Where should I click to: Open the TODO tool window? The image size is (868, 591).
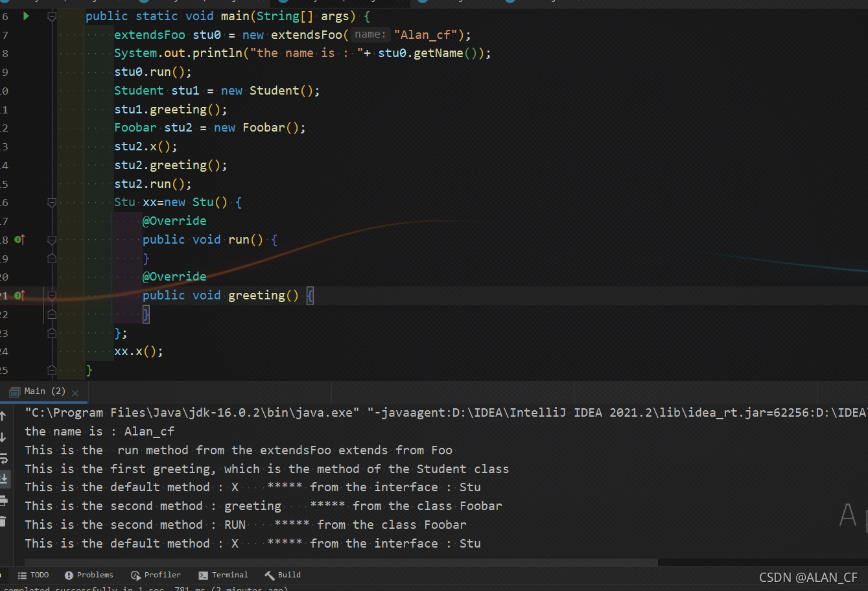click(33, 575)
